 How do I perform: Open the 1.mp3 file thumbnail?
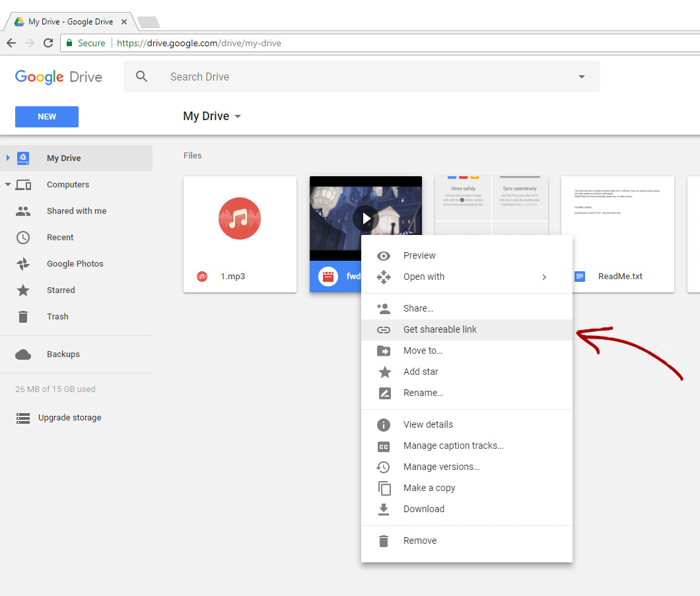pyautogui.click(x=240, y=219)
